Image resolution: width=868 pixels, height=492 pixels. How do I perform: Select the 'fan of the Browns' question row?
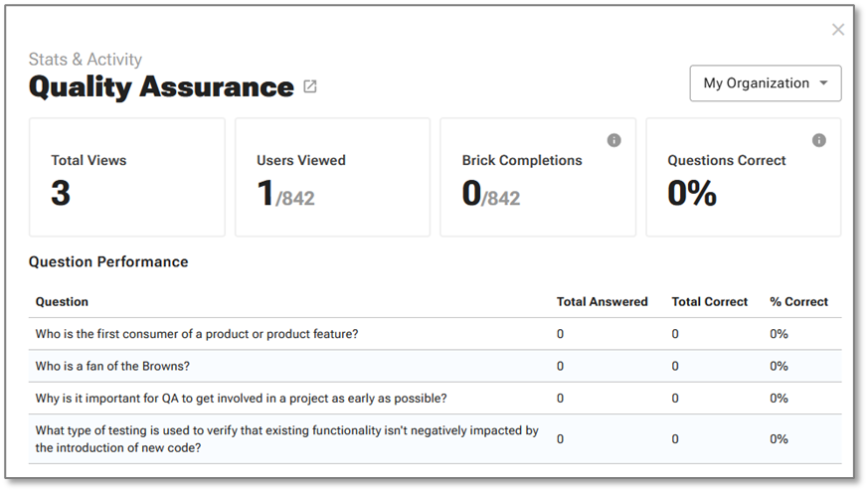click(x=112, y=366)
